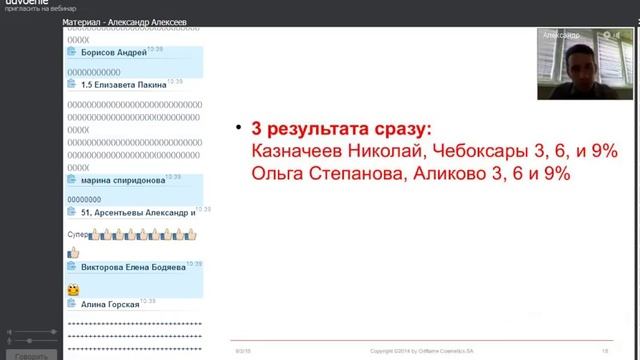Click slide copyright footer text
The width and height of the screenshot is (640, 360).
422,351
